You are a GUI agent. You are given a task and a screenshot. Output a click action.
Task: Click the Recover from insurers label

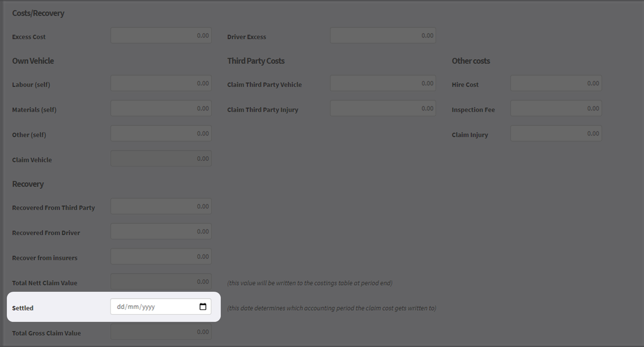pos(45,258)
